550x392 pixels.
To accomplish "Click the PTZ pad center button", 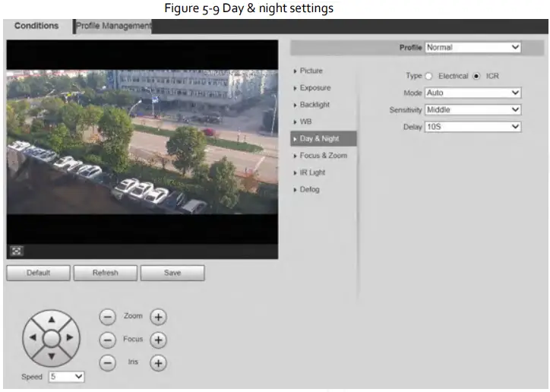I will (52, 338).
